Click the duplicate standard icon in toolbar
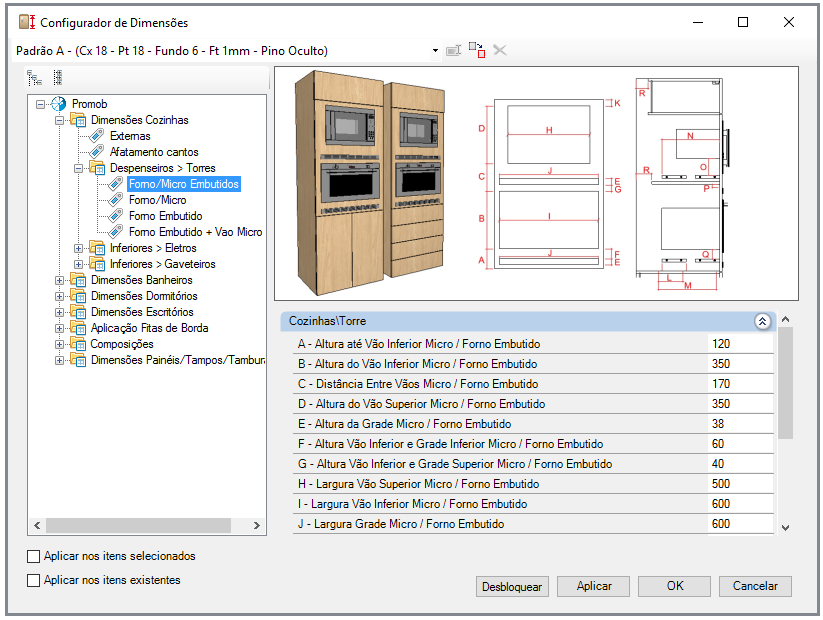 tap(477, 50)
